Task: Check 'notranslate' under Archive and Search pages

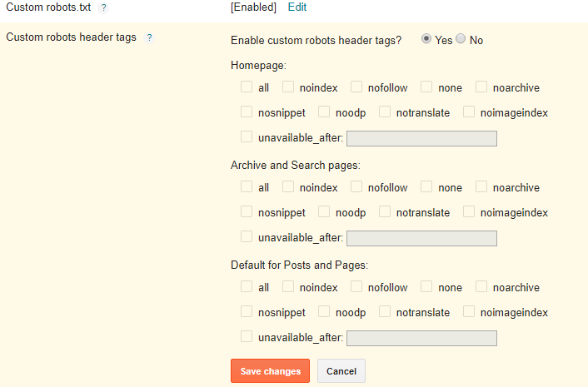Action: click(385, 211)
